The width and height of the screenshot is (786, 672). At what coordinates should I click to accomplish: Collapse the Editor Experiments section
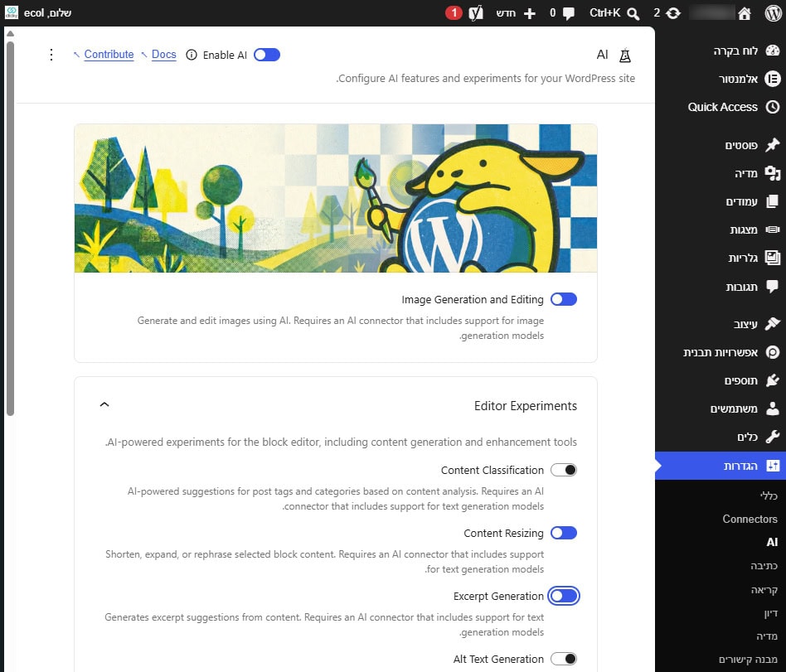tap(104, 404)
